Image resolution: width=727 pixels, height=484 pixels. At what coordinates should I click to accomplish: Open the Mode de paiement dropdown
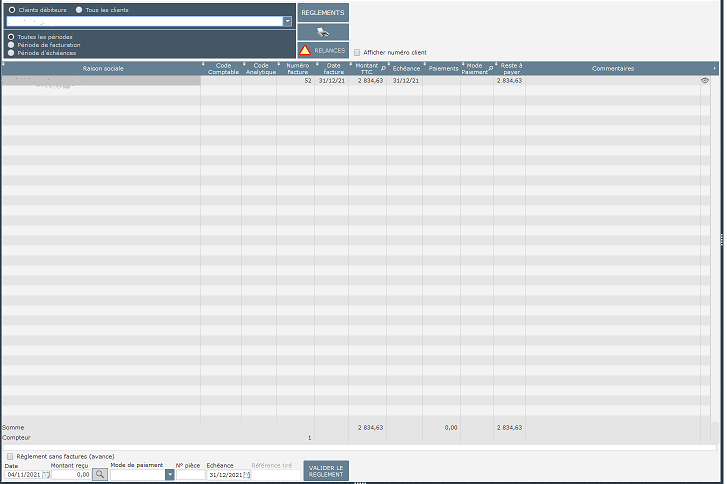pyautogui.click(x=169, y=474)
